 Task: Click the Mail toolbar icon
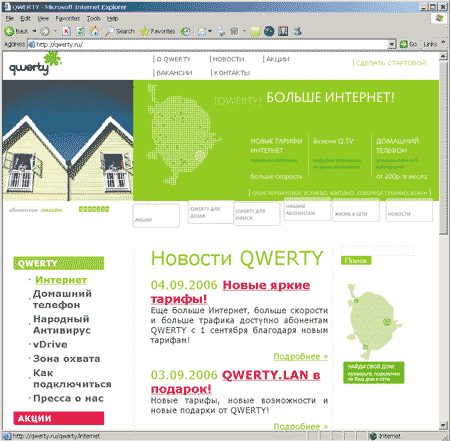click(x=202, y=31)
